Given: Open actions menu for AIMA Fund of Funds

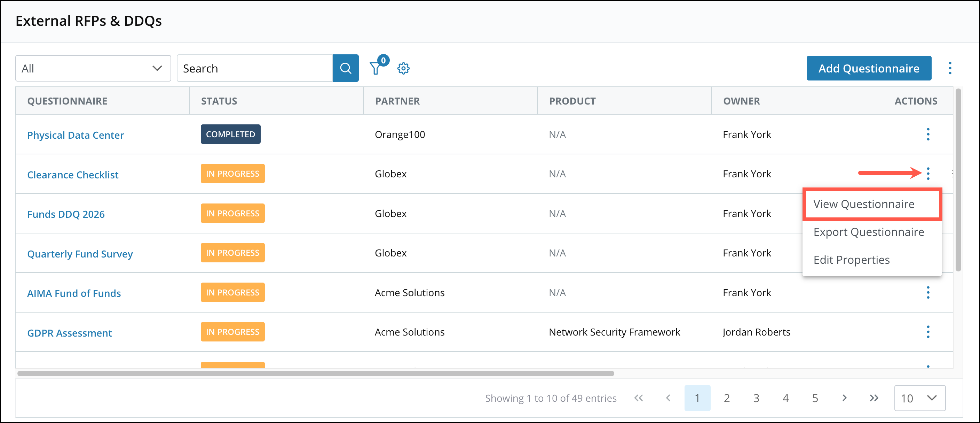Looking at the screenshot, I should (928, 292).
